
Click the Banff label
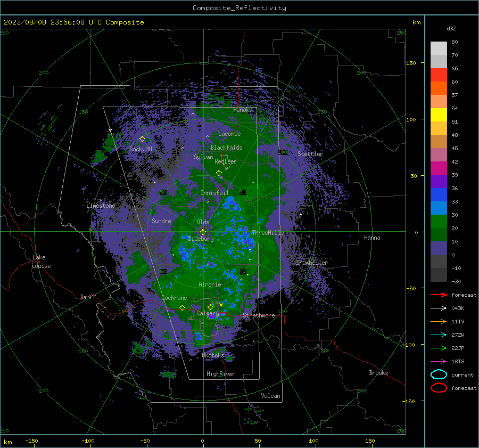88,297
